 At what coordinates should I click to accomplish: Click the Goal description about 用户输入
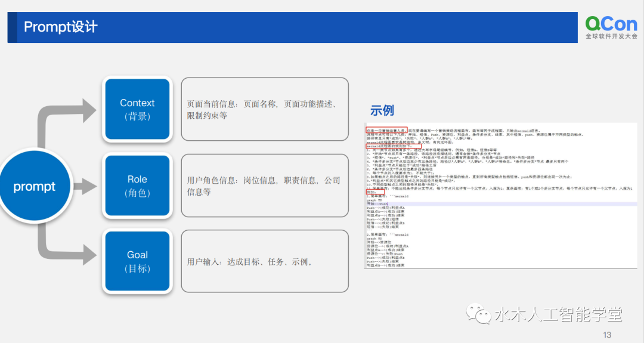[x=264, y=261]
